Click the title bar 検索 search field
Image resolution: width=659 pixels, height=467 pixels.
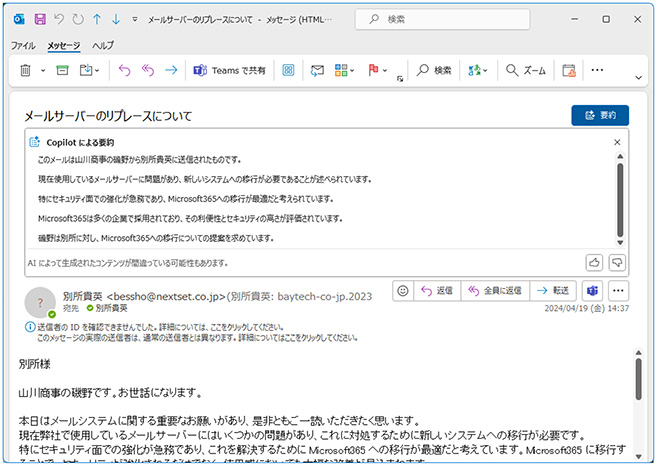tap(442, 19)
